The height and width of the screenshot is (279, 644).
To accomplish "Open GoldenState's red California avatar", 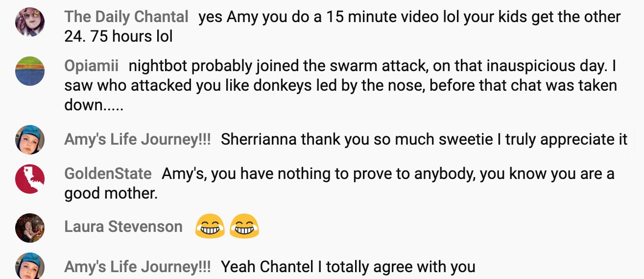I will click(30, 179).
